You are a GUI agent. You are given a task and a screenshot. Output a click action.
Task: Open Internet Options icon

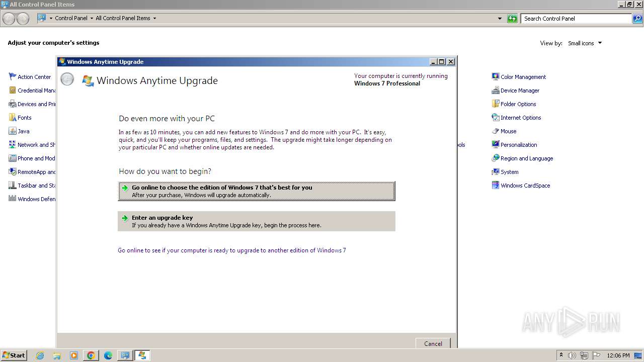pos(496,117)
